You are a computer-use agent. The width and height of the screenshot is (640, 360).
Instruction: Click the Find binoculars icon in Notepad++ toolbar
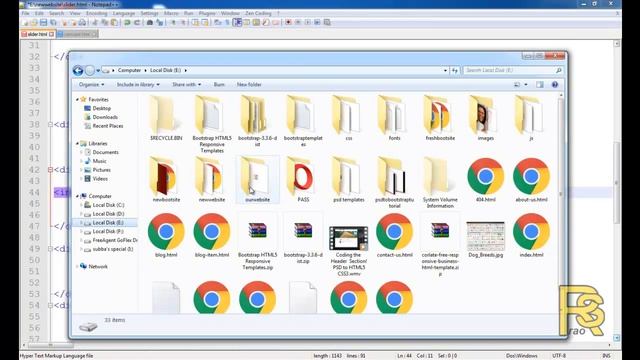150,22
